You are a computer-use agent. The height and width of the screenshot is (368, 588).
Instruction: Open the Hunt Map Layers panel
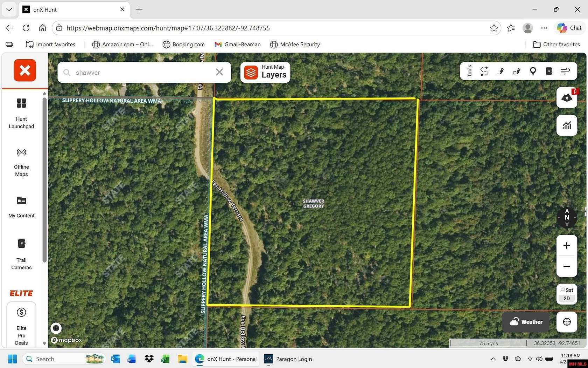[x=265, y=72]
